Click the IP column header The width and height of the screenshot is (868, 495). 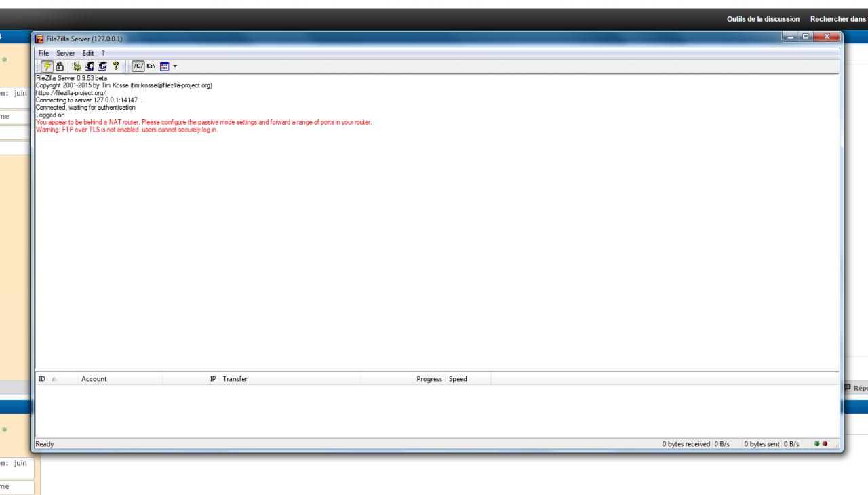point(191,379)
